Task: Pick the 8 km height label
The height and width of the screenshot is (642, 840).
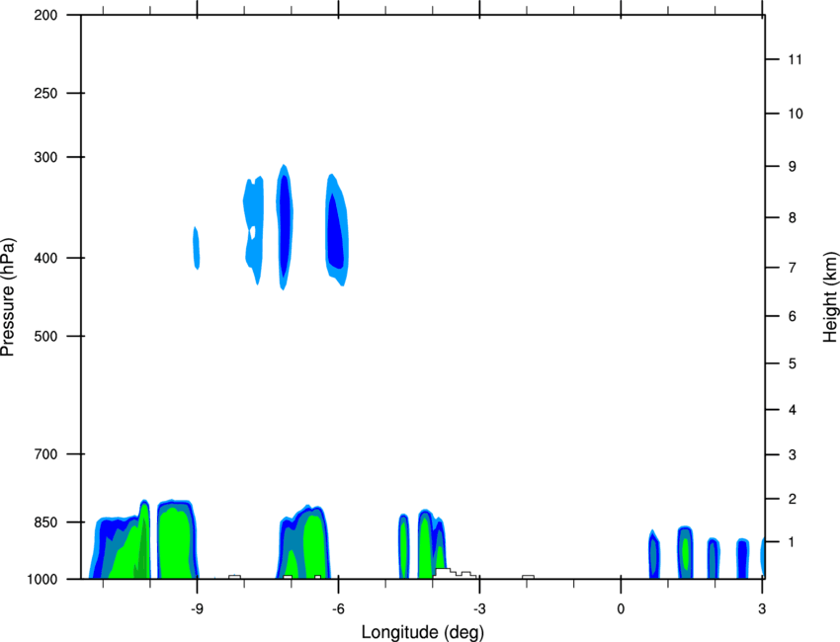Action: pyautogui.click(x=792, y=218)
